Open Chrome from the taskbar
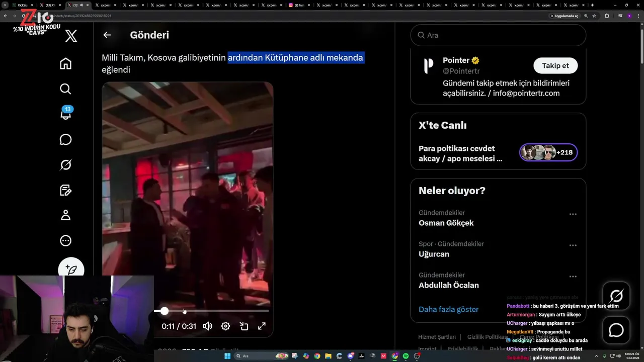The image size is (644, 362). coord(317,356)
